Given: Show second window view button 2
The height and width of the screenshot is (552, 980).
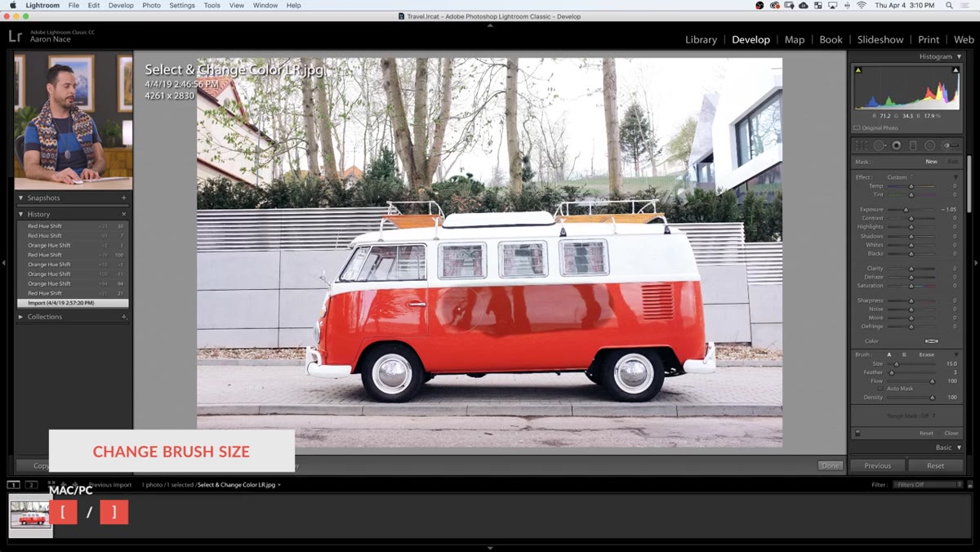Looking at the screenshot, I should 31,485.
